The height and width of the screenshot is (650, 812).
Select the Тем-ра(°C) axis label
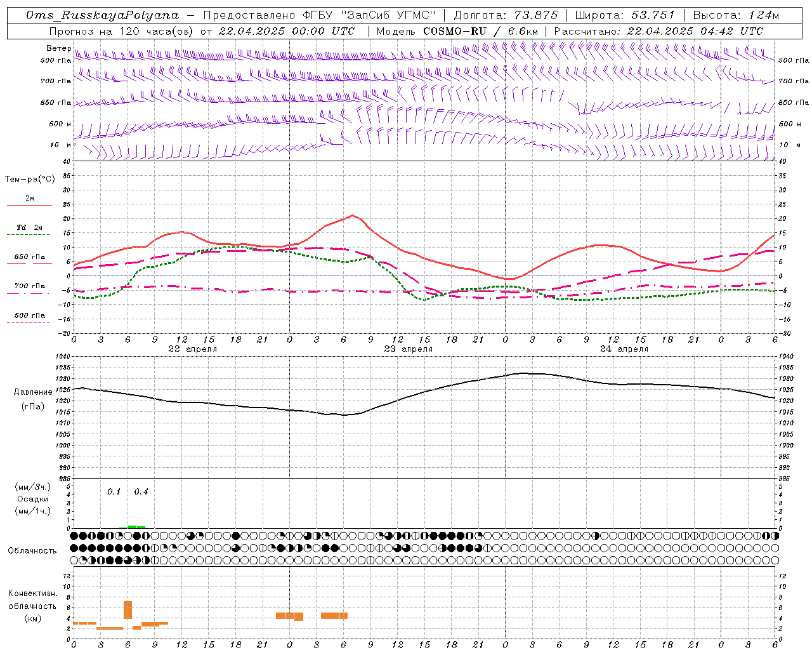click(30, 180)
